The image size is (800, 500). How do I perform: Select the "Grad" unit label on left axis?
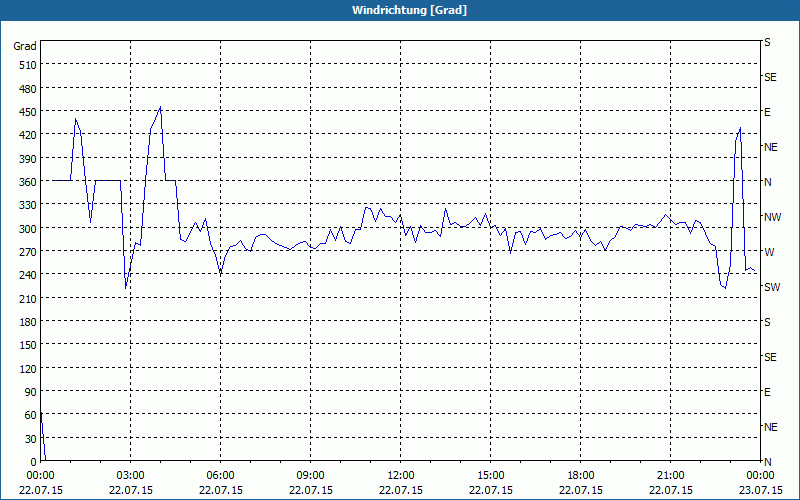click(25, 46)
